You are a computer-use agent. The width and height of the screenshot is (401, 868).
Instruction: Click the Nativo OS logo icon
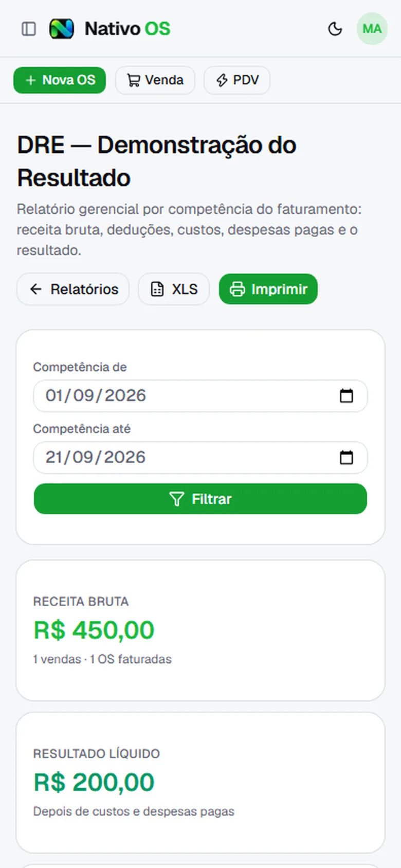point(61,29)
